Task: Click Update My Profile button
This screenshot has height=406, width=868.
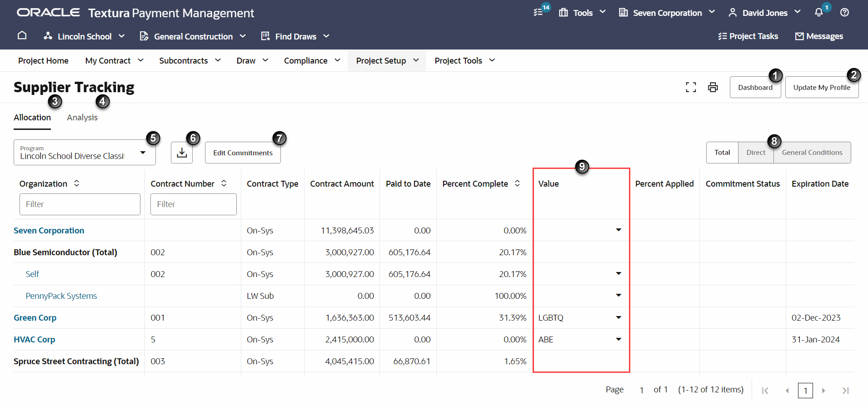Action: [x=822, y=87]
